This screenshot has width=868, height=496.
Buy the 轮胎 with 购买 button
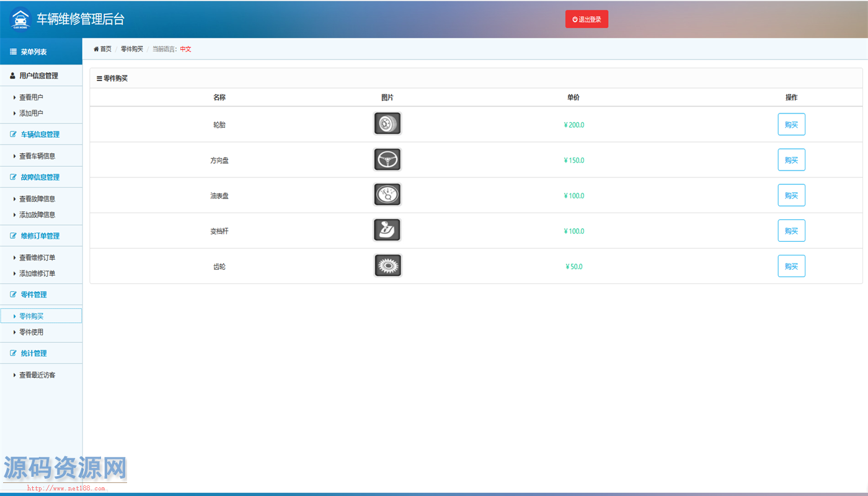click(x=791, y=125)
